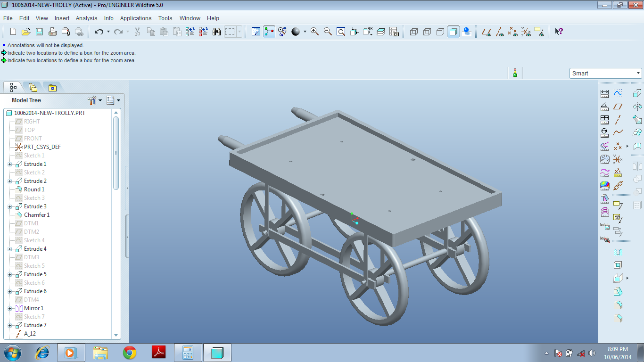Image resolution: width=644 pixels, height=362 pixels.
Task: Toggle Shading display mode
Action: tap(454, 32)
